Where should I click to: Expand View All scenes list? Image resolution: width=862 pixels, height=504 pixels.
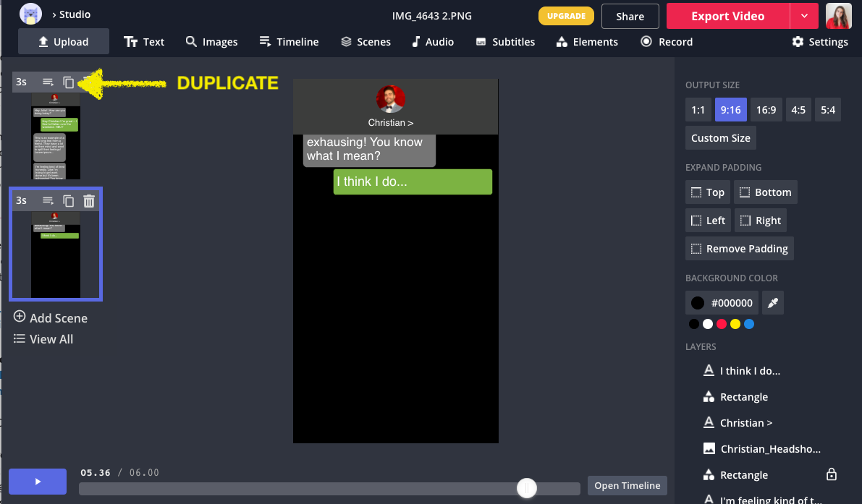[x=43, y=339]
